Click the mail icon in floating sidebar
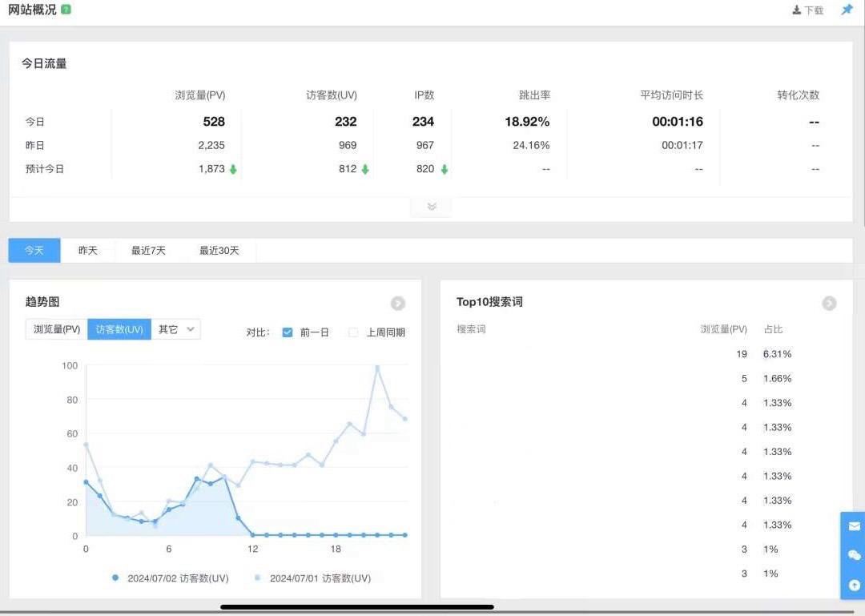The height and width of the screenshot is (616, 865). point(854,526)
